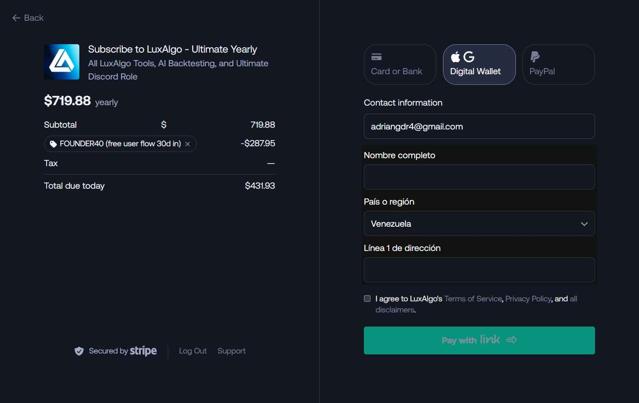Click the Total due today amount $431.93
The width and height of the screenshot is (639, 403).
260,186
